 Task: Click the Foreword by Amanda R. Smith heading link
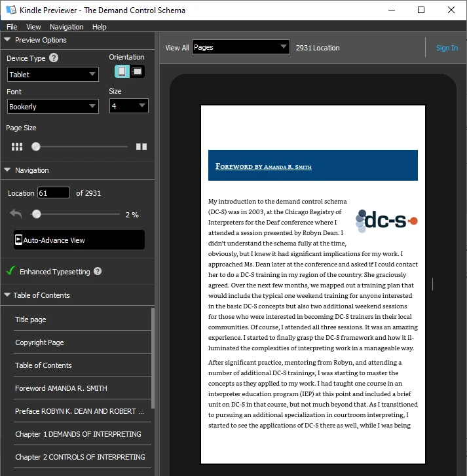coord(263,166)
